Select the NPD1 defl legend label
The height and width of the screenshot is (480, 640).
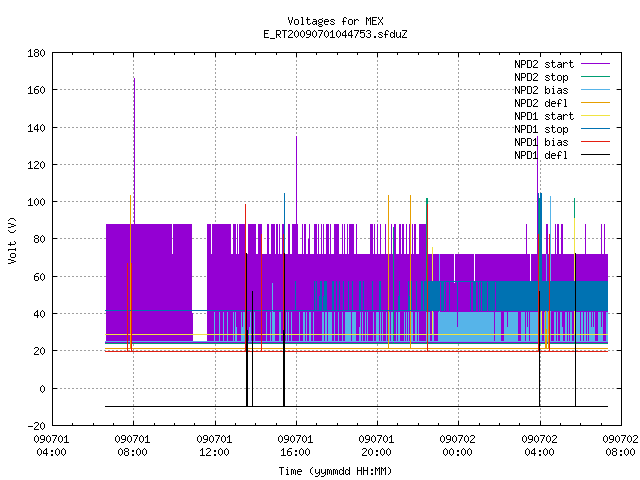tap(541, 155)
